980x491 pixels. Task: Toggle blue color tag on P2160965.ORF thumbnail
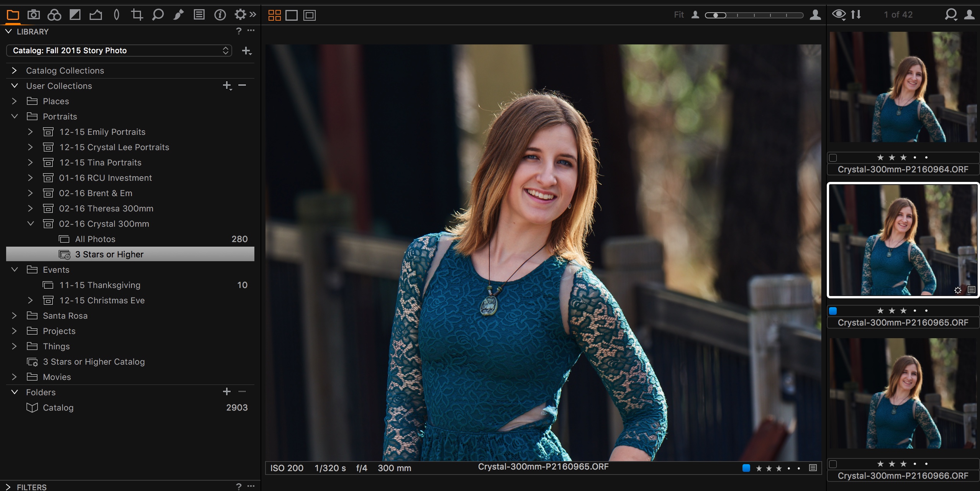point(833,311)
